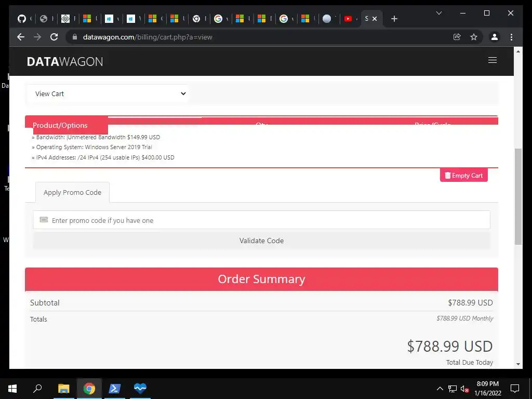The width and height of the screenshot is (532, 399).
Task: Click the Subtotal $788.99 USD amount
Action: click(470, 303)
